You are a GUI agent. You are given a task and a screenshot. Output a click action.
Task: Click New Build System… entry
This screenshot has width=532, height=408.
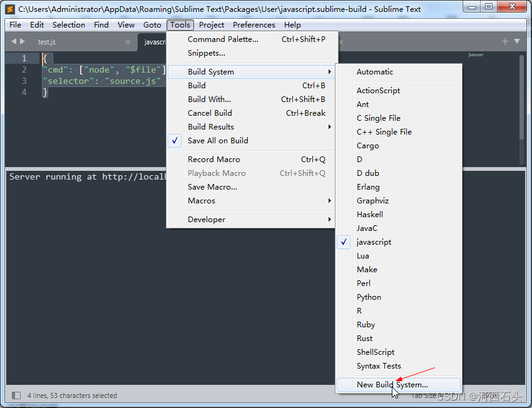pyautogui.click(x=399, y=385)
